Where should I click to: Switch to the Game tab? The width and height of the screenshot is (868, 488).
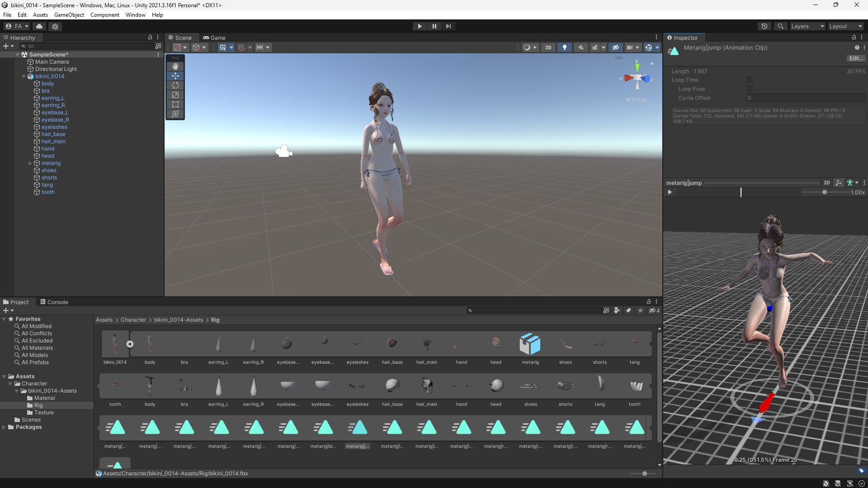(x=214, y=38)
